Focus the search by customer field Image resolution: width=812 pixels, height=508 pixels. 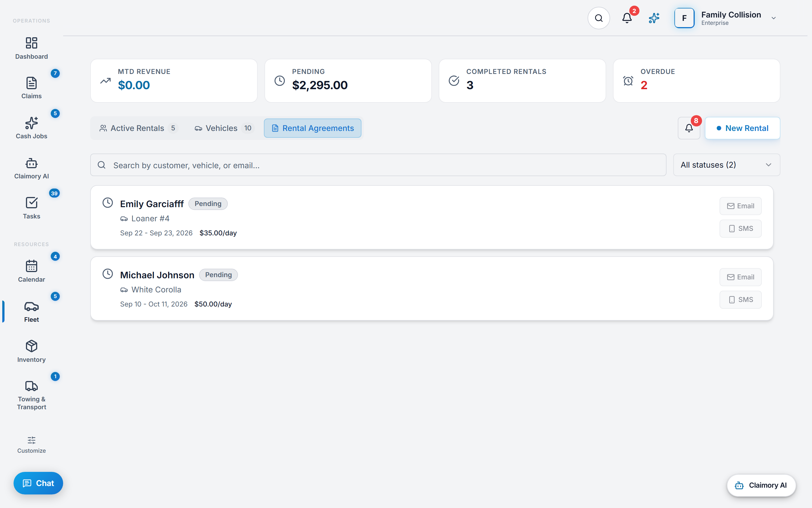coord(378,165)
